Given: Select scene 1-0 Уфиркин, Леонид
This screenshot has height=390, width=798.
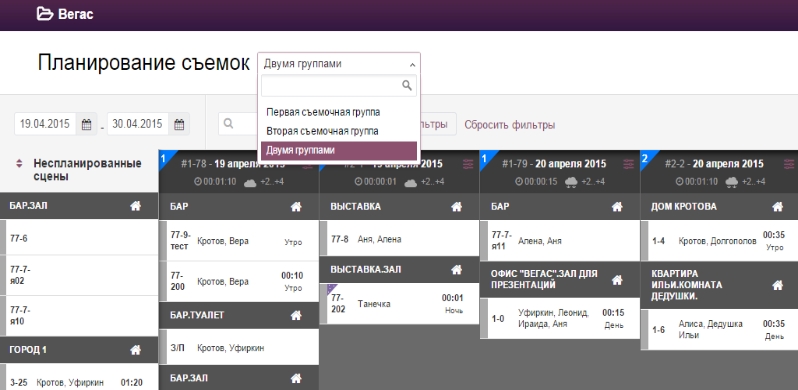Looking at the screenshot, I should (560, 319).
